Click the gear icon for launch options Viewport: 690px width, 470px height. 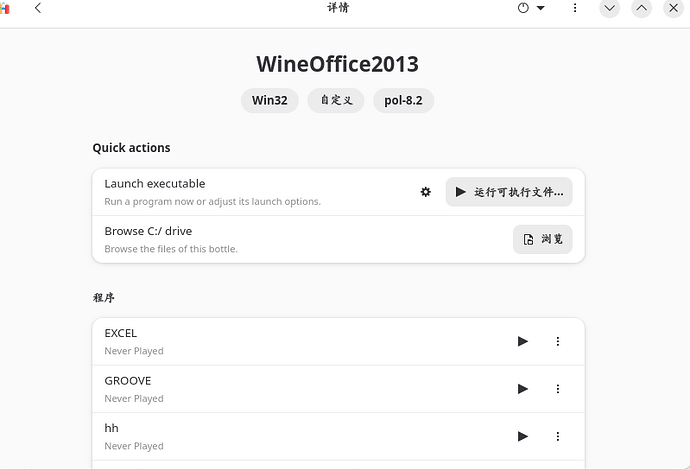426,192
